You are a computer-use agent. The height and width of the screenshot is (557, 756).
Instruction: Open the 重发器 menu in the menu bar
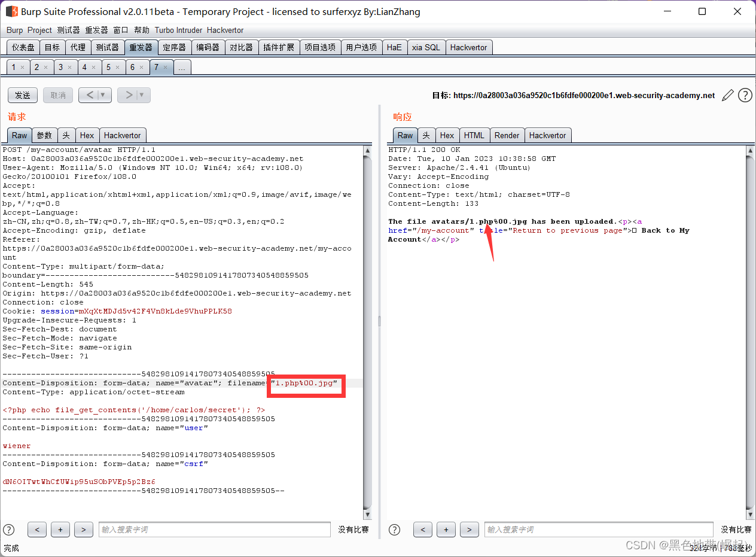coord(96,30)
